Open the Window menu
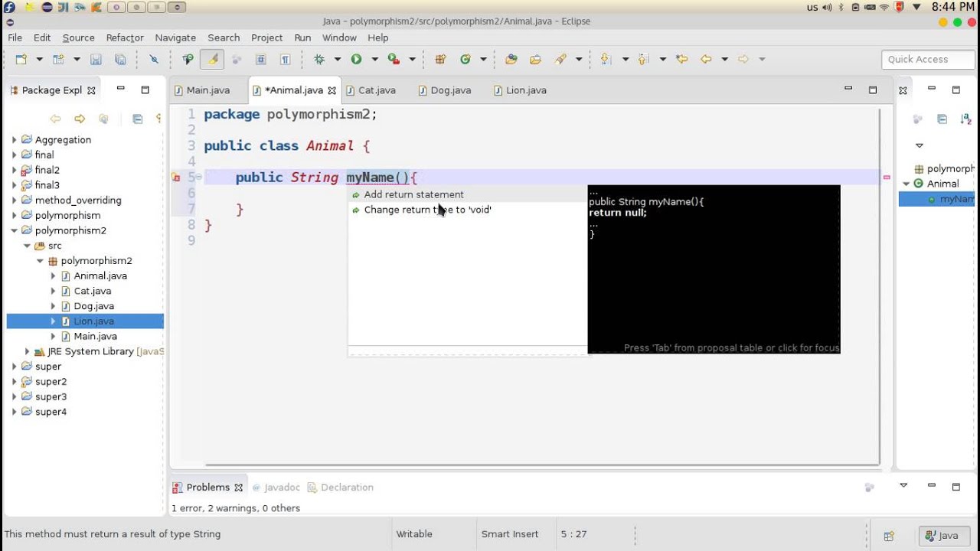 coord(339,37)
